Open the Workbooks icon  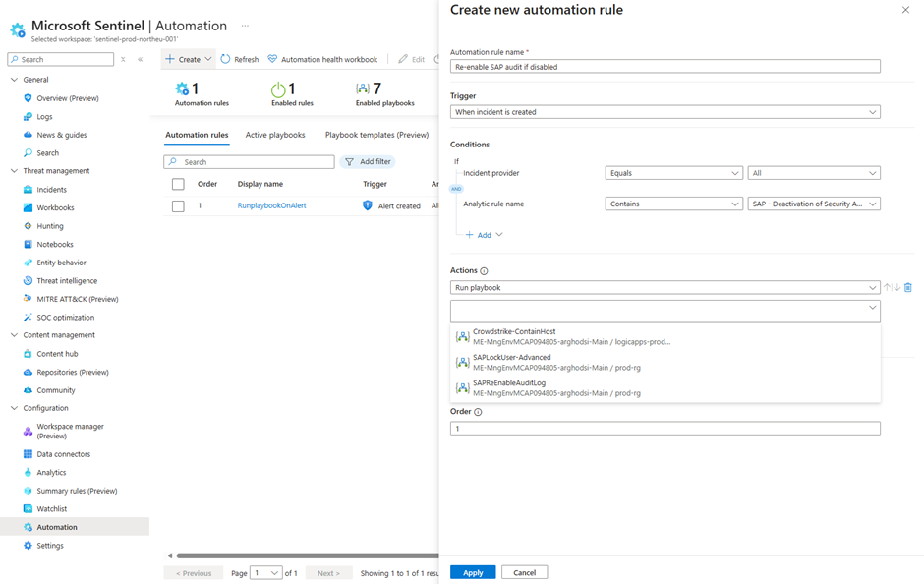click(28, 208)
